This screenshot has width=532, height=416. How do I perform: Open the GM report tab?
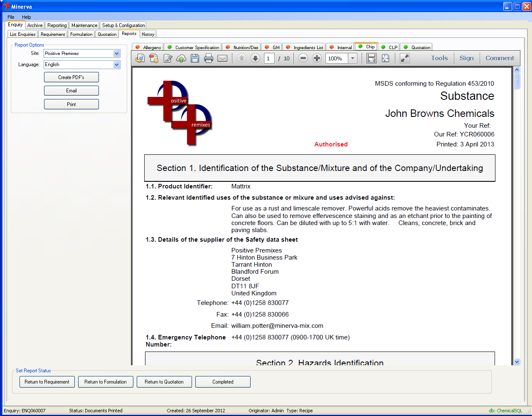[x=272, y=47]
